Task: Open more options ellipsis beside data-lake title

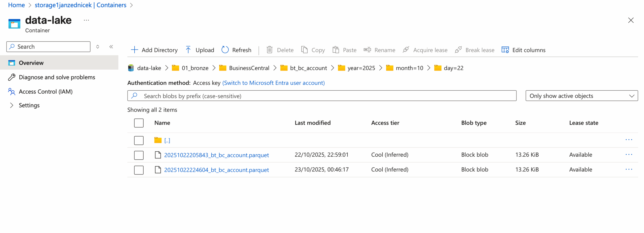Action: [x=86, y=20]
